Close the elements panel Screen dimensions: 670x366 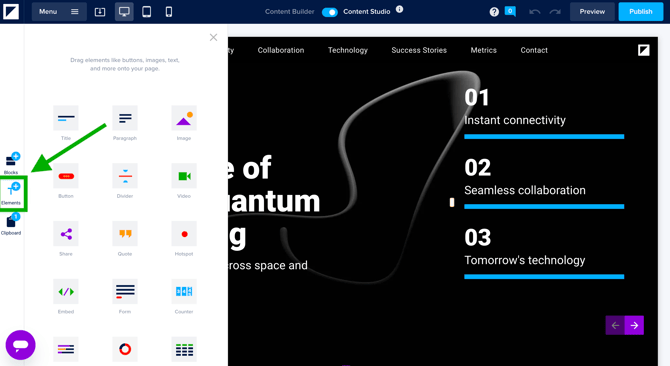click(213, 38)
